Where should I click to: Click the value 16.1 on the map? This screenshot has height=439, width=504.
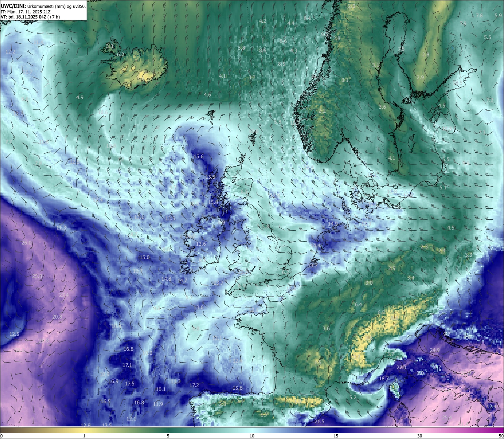coord(161,389)
